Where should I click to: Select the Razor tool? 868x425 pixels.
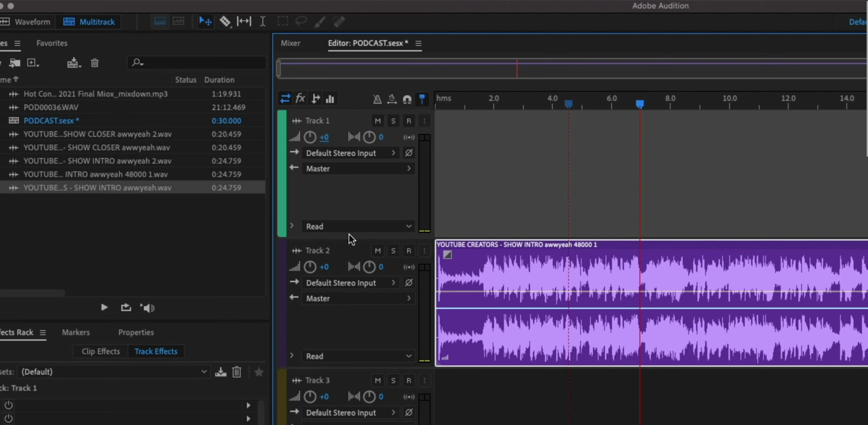pos(226,21)
